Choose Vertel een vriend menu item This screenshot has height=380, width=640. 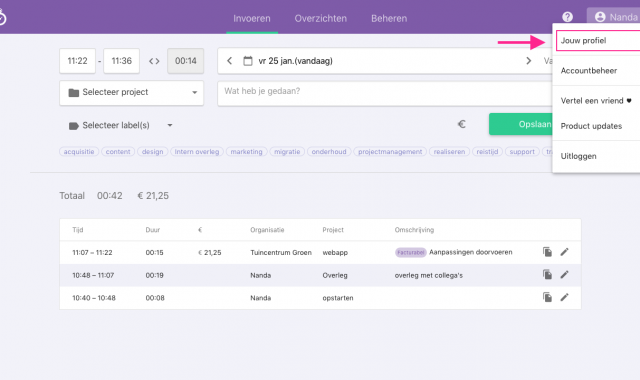(596, 100)
